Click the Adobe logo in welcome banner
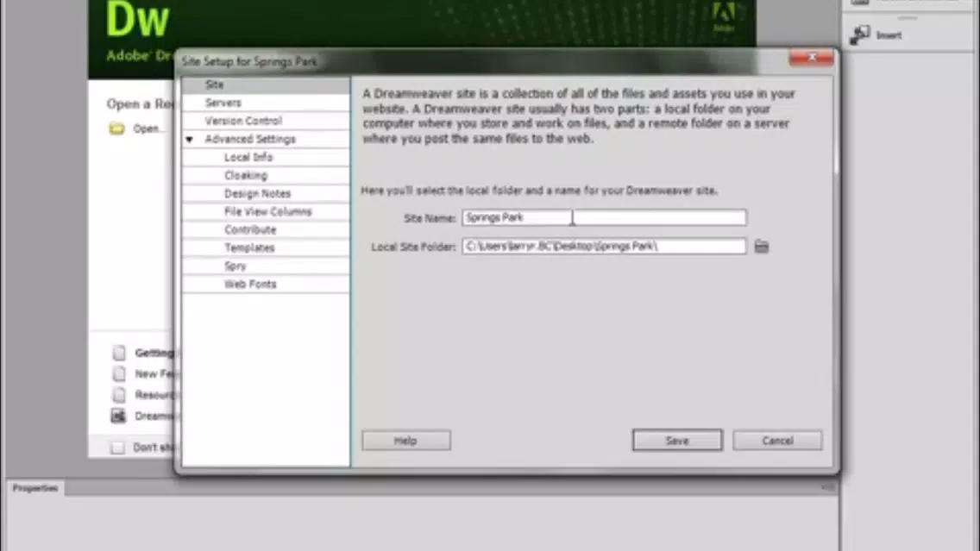The width and height of the screenshot is (980, 551). (724, 16)
